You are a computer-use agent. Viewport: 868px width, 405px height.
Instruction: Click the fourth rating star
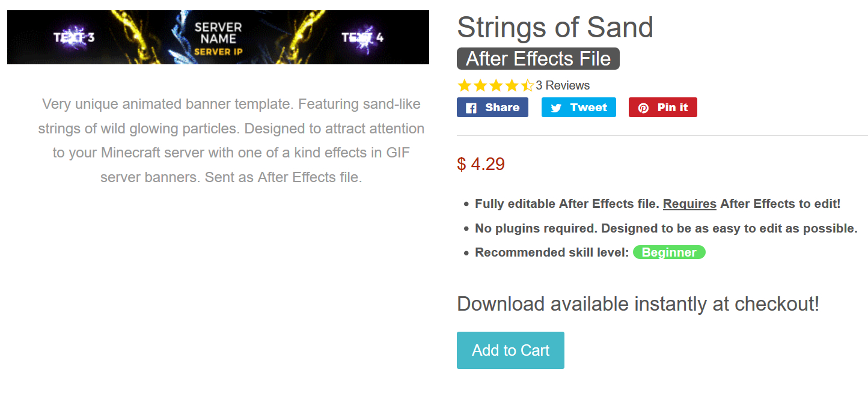(511, 85)
